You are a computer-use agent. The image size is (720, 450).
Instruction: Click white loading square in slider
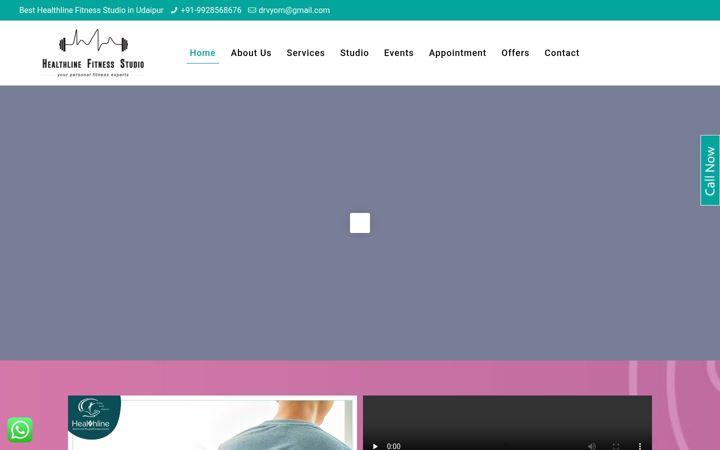(x=360, y=223)
